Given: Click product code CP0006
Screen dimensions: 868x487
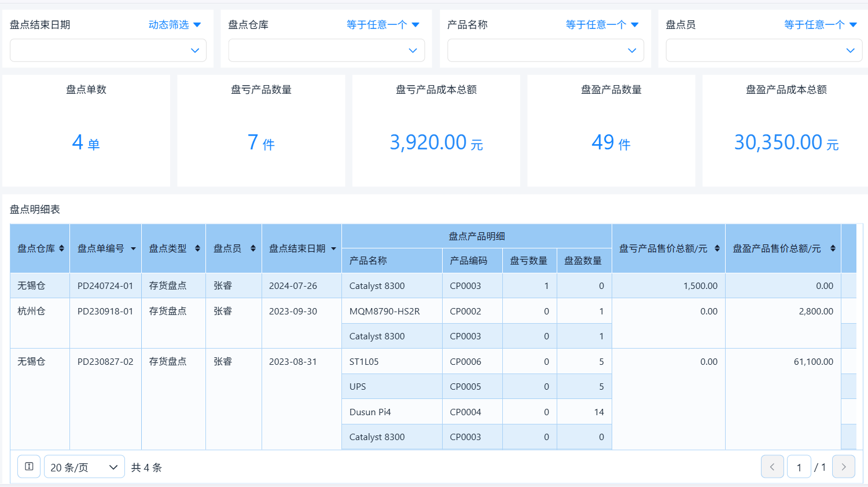Looking at the screenshot, I should 465,361.
